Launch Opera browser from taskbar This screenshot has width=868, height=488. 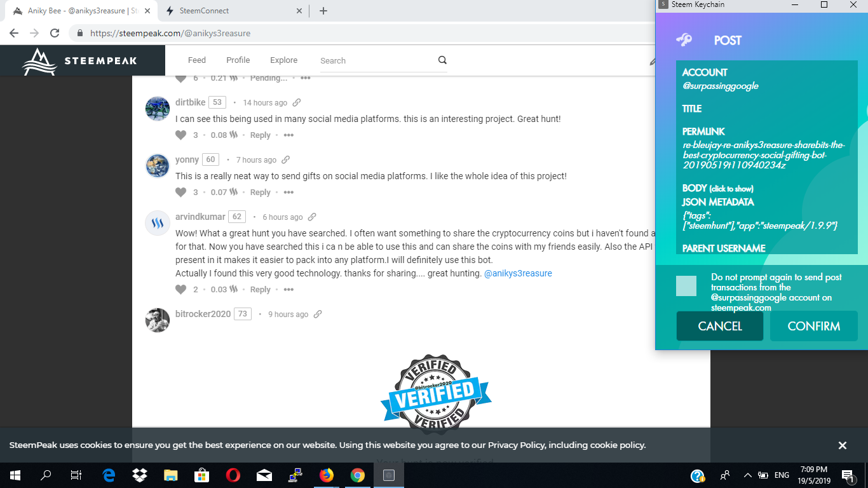coord(233,475)
